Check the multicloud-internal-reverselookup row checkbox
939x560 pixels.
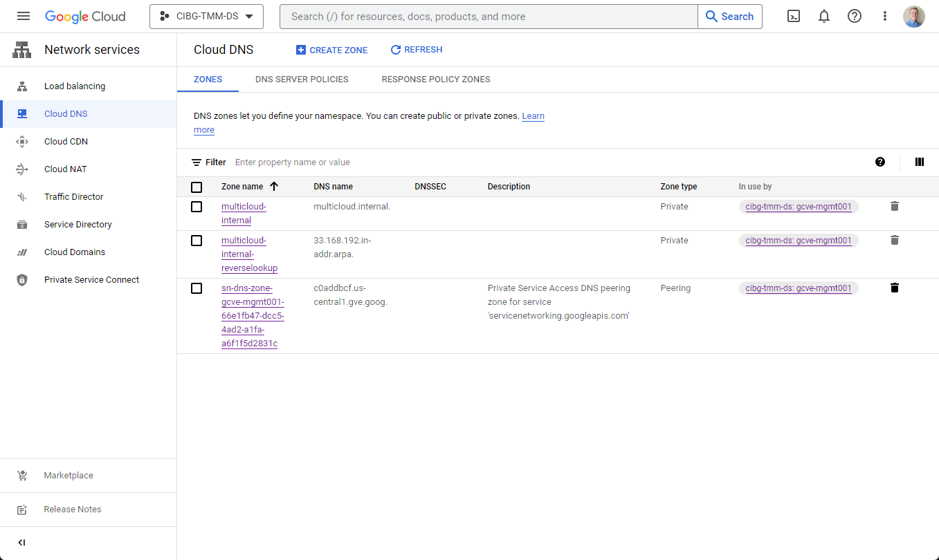click(x=197, y=241)
